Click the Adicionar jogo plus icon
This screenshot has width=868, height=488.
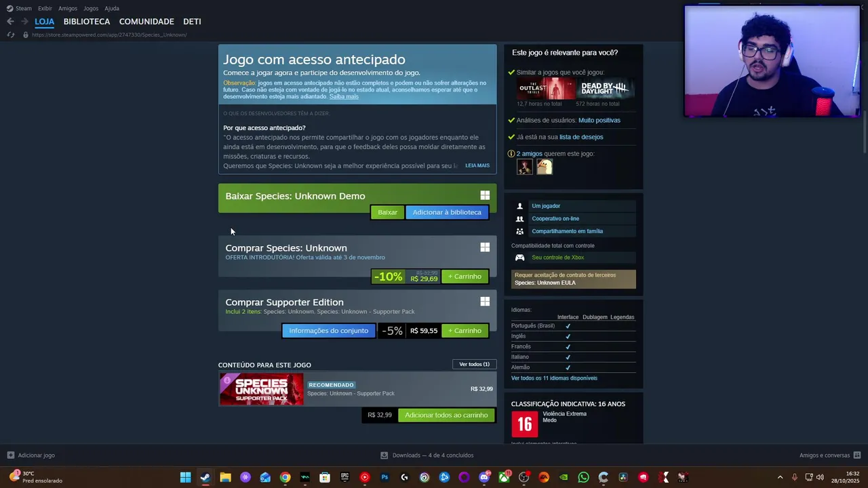coord(10,455)
